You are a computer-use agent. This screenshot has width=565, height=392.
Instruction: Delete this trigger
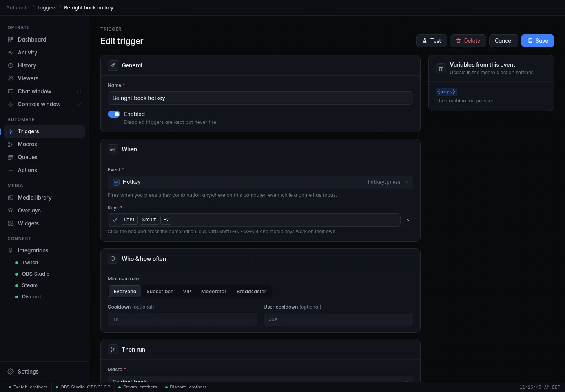(468, 41)
